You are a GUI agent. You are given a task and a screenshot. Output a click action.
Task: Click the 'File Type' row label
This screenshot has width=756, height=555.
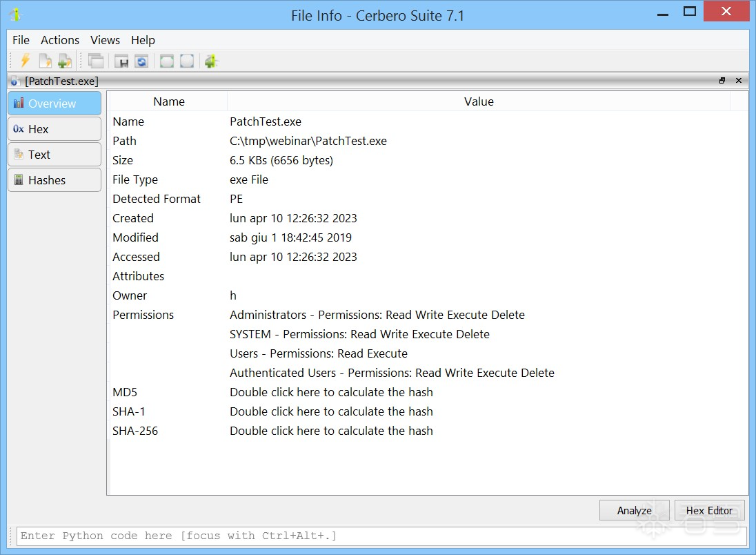[x=135, y=179]
